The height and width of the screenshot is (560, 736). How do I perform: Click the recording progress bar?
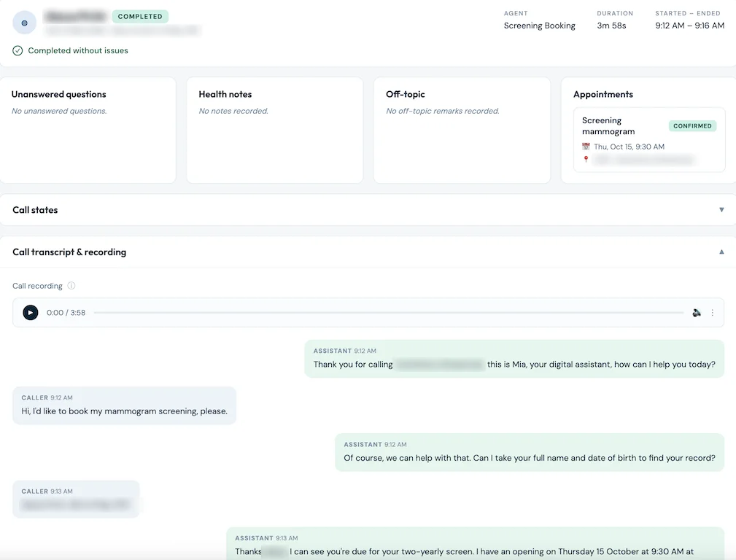[389, 313]
